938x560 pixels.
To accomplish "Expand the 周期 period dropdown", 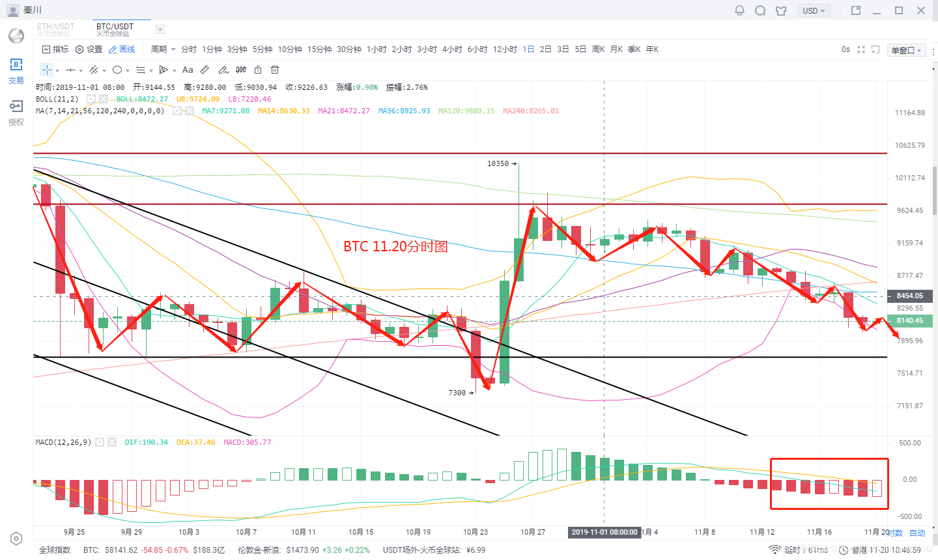I will [163, 49].
